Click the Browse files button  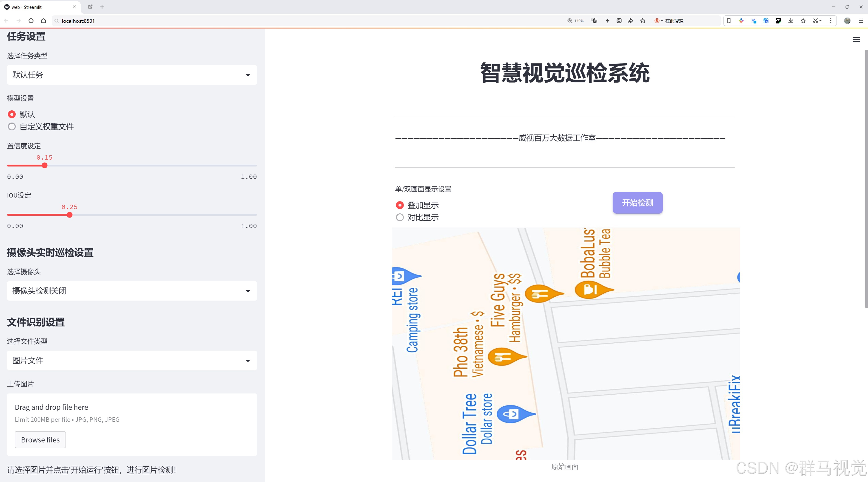coord(40,440)
